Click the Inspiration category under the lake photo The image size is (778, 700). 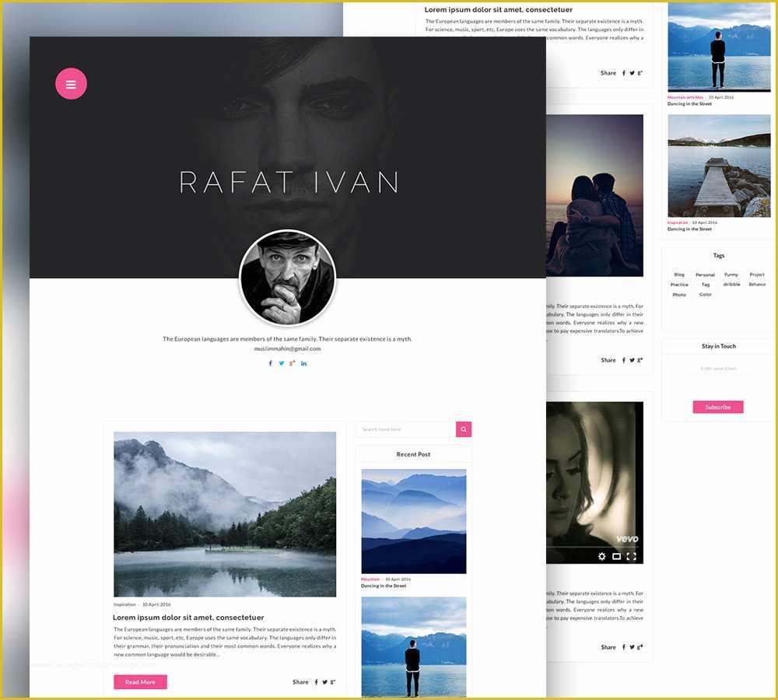click(x=124, y=605)
